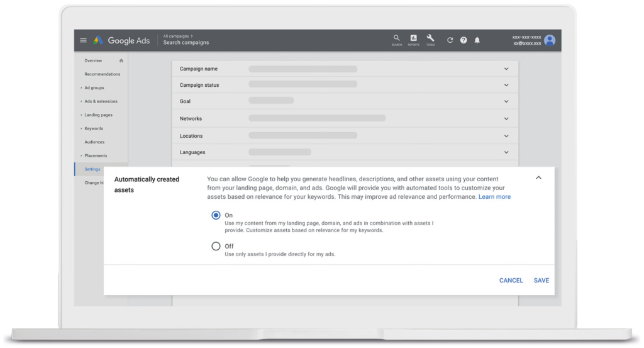Click the Learn more link

[x=494, y=197]
